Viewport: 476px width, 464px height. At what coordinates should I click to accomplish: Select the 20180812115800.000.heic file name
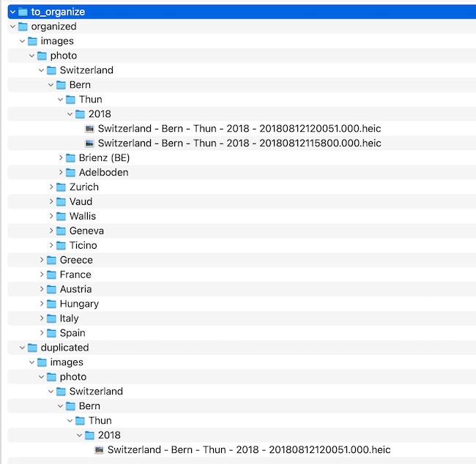(239, 143)
